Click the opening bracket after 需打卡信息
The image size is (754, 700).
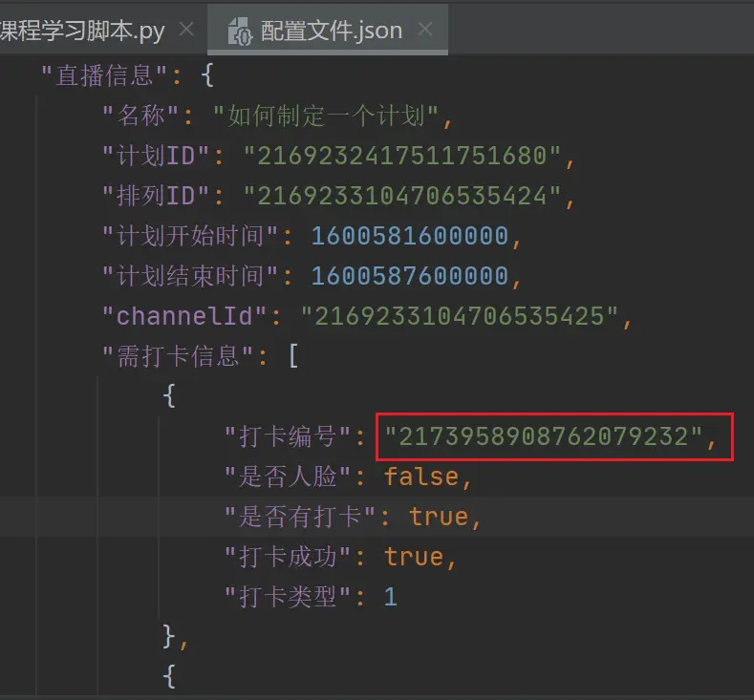tap(293, 356)
